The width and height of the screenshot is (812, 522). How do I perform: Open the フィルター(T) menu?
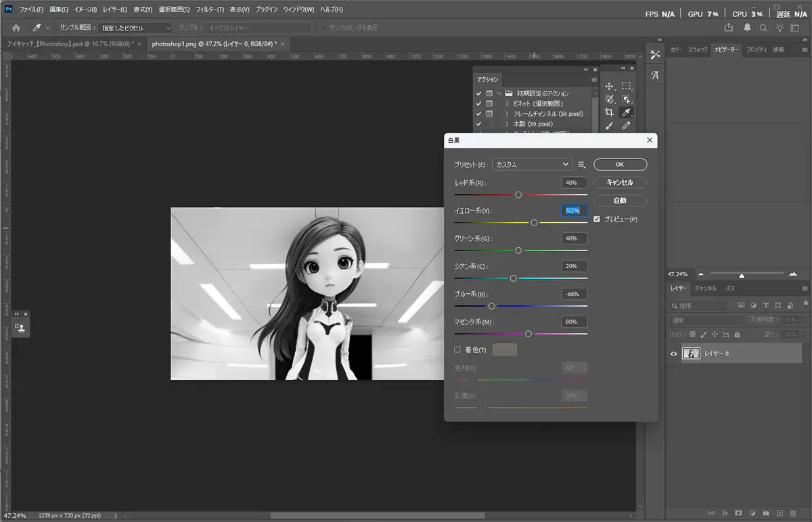point(209,10)
